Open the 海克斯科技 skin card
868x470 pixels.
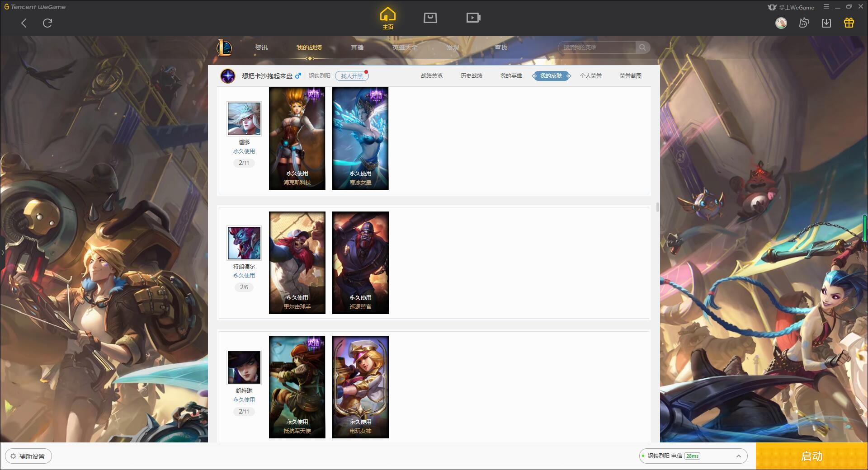click(297, 138)
